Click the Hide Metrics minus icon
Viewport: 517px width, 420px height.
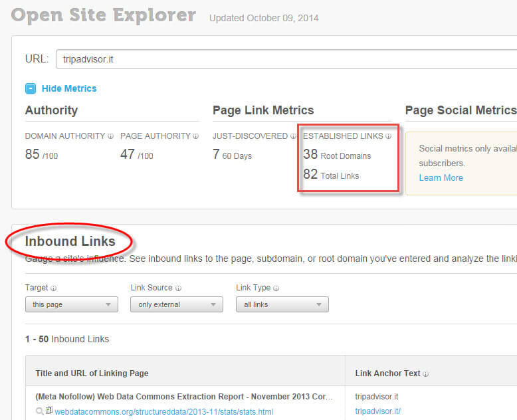pyautogui.click(x=31, y=88)
